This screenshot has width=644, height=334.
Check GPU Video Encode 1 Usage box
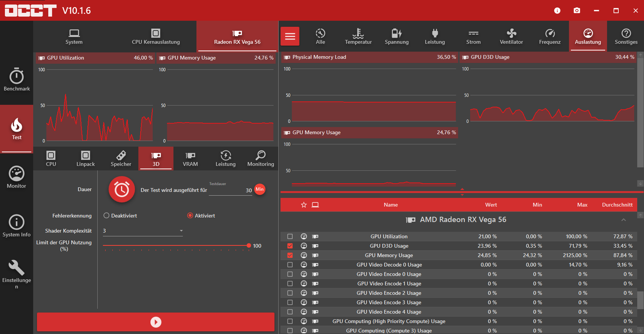point(290,283)
